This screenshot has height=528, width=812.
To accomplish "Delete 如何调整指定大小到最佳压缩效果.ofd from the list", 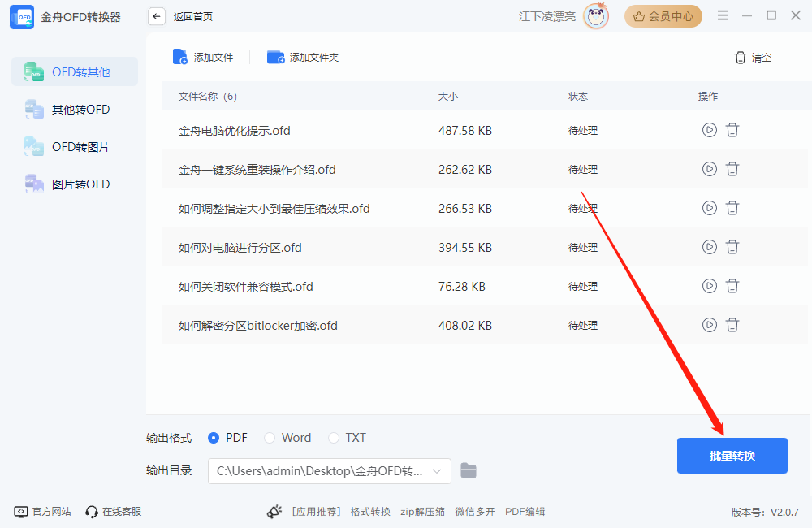I will click(x=732, y=208).
